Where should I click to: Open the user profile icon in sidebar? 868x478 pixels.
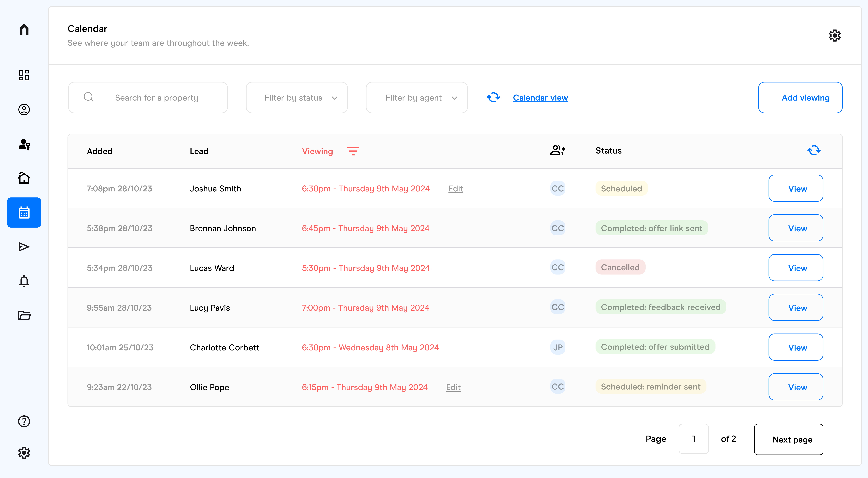(x=24, y=109)
